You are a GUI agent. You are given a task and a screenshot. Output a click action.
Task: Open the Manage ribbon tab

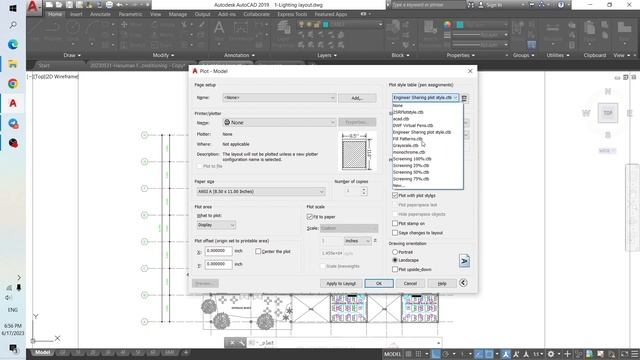coord(178,14)
